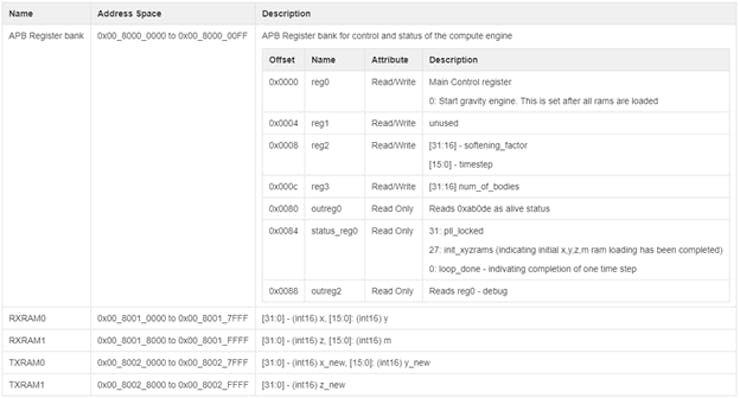Click the Attribute header in nested table
Image resolution: width=740 pixels, height=398 pixels.
(390, 60)
